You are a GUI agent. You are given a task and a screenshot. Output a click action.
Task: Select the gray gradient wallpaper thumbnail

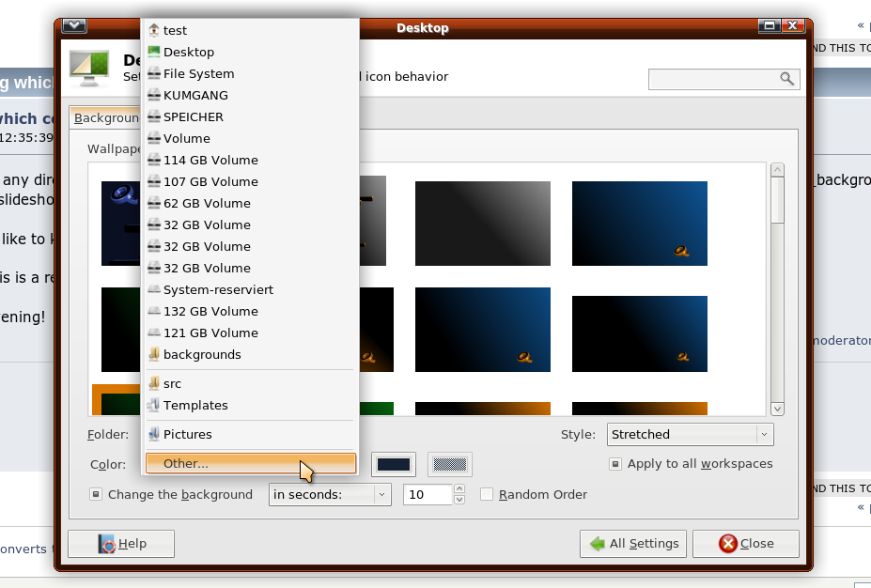coord(482,223)
